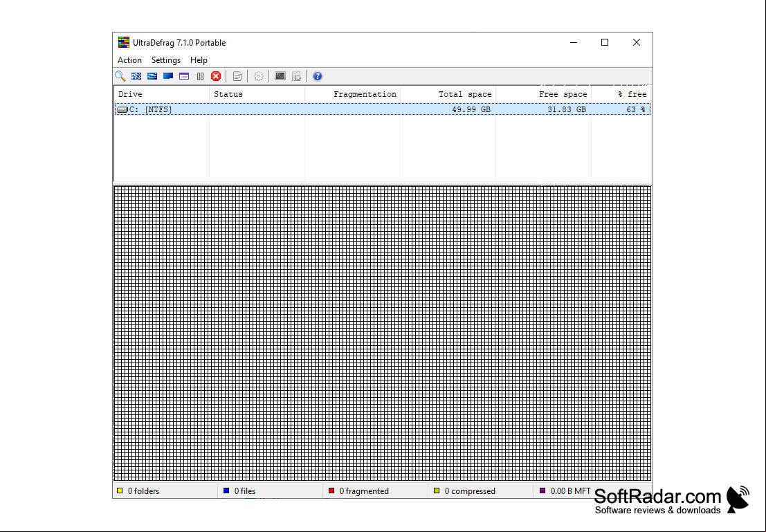Sort by the Free space column header

click(543, 94)
